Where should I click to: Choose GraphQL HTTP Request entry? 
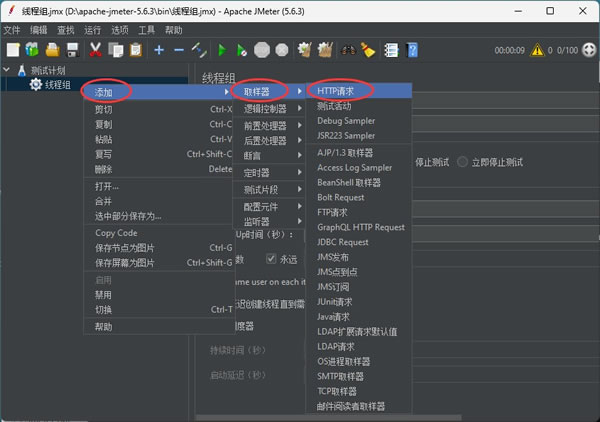[359, 227]
